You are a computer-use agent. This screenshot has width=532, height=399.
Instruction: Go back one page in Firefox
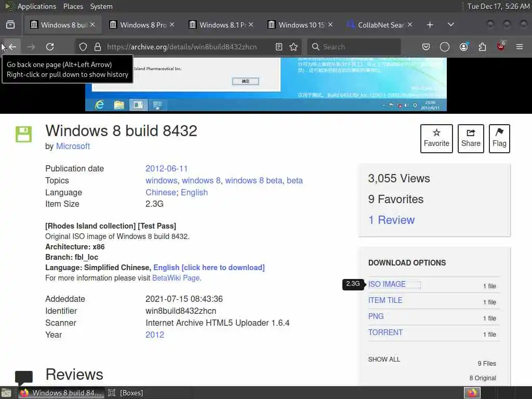[12, 47]
